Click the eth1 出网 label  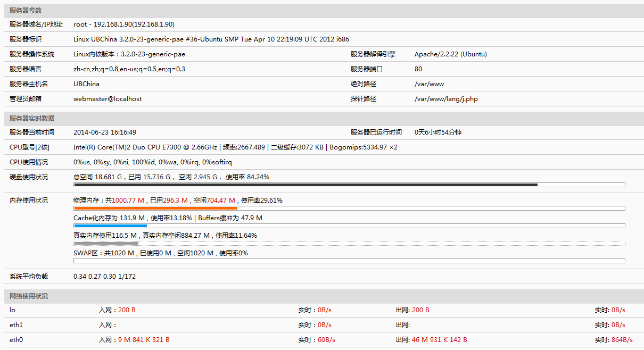click(403, 325)
